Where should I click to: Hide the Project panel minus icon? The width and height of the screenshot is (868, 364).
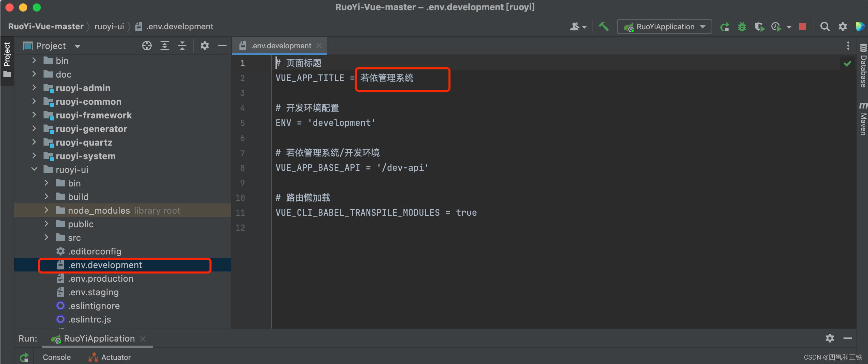[222, 46]
